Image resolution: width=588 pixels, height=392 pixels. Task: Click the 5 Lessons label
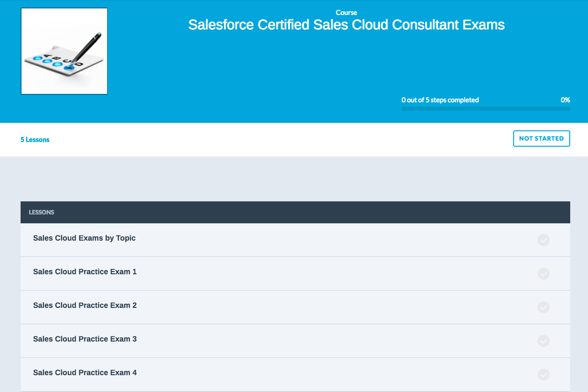pyautogui.click(x=35, y=140)
